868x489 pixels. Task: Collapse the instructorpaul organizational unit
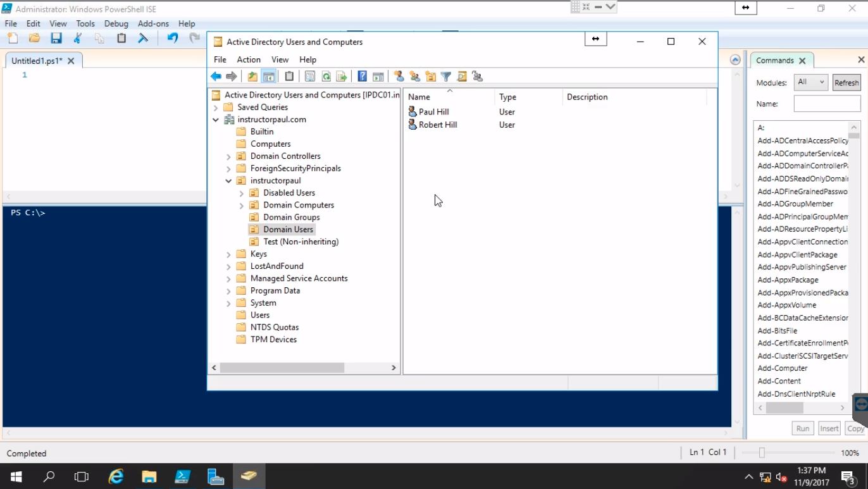pyautogui.click(x=228, y=181)
